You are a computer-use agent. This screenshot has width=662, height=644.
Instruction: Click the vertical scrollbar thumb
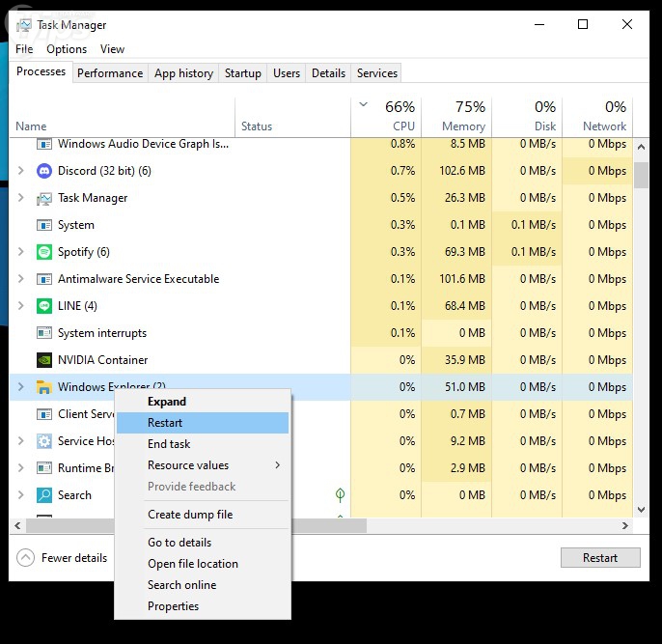[x=641, y=175]
